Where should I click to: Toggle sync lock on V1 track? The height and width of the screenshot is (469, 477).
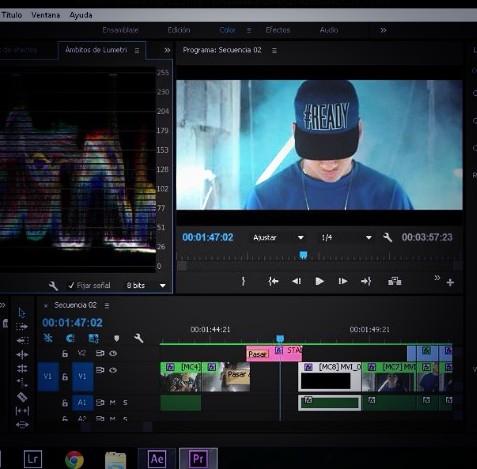click(100, 370)
